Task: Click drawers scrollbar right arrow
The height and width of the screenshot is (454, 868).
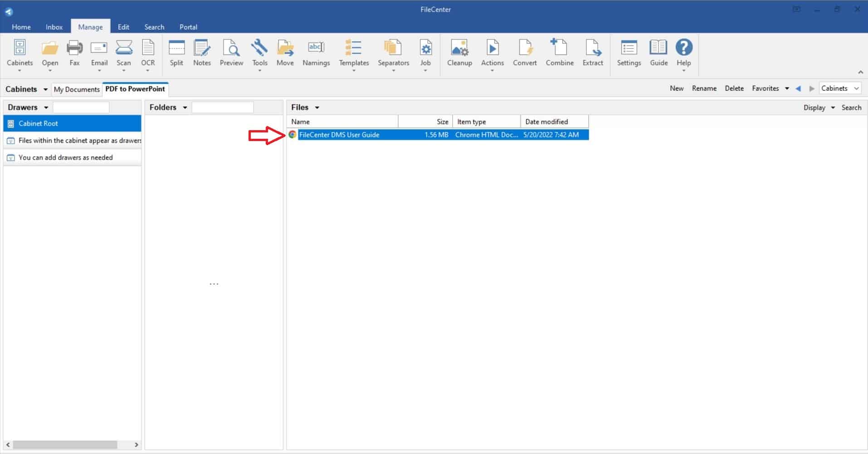Action: point(136,445)
